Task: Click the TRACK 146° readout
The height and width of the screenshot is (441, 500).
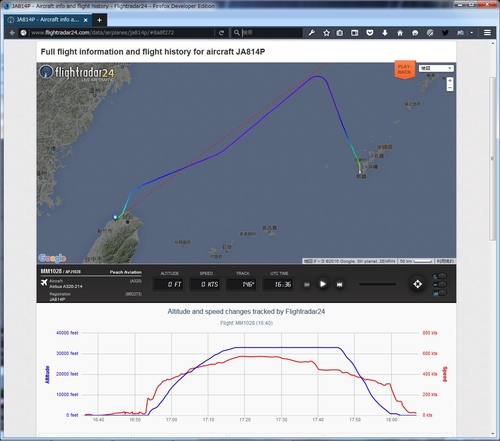Action: tap(242, 284)
